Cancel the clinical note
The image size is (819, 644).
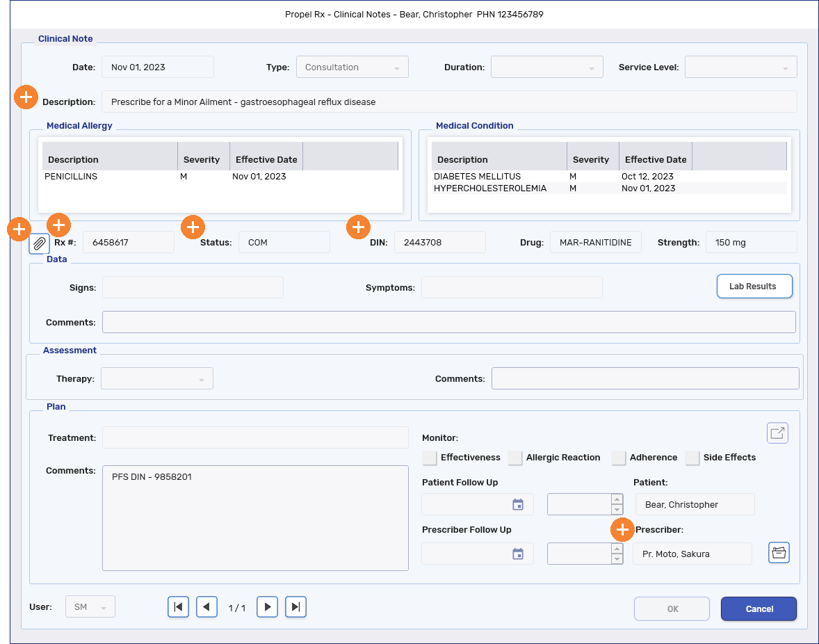(759, 609)
